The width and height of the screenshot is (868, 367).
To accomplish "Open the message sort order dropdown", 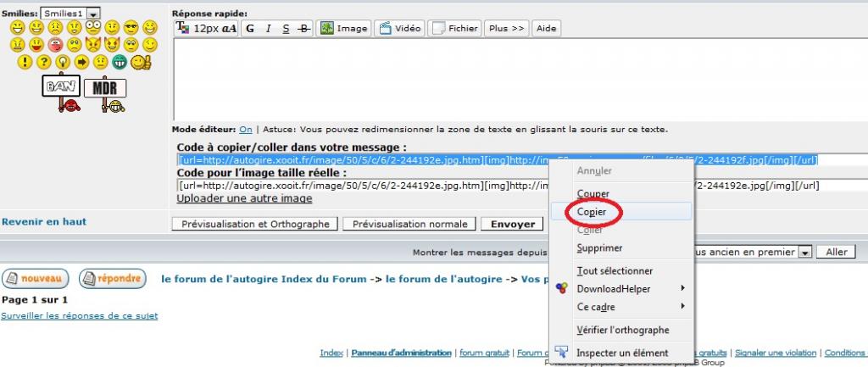I will point(753,252).
